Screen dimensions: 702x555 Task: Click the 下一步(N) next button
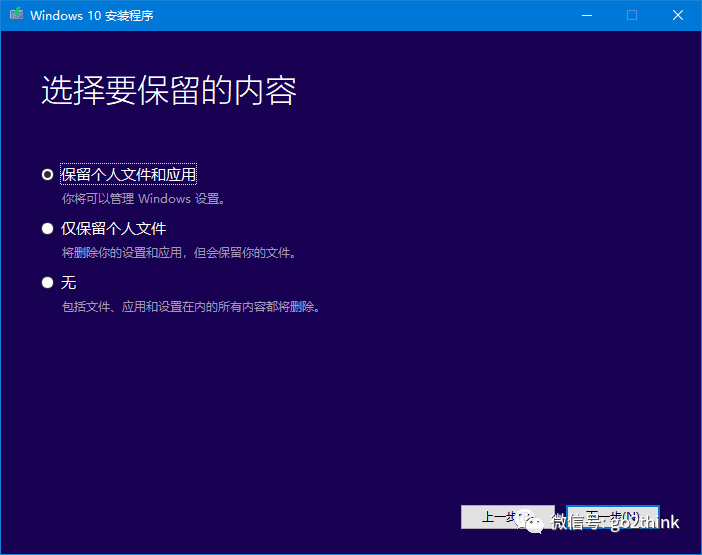pos(613,517)
